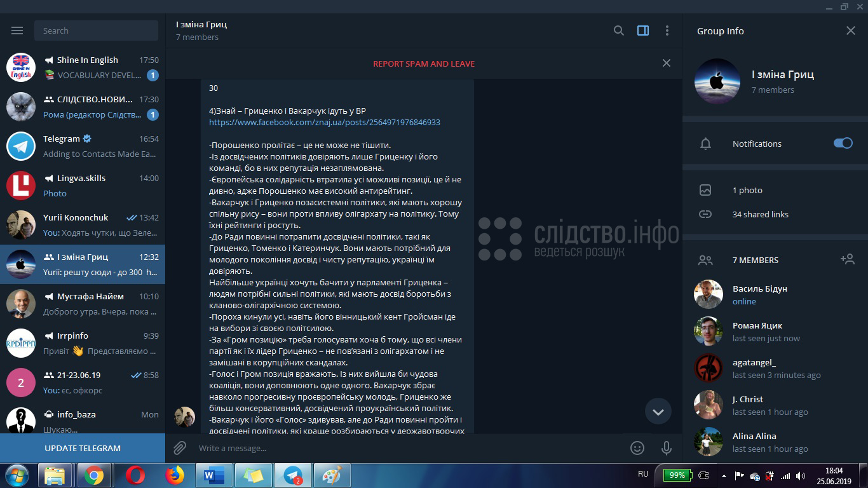
Task: Open Sticky Notes from the taskbar
Action: [253, 475]
